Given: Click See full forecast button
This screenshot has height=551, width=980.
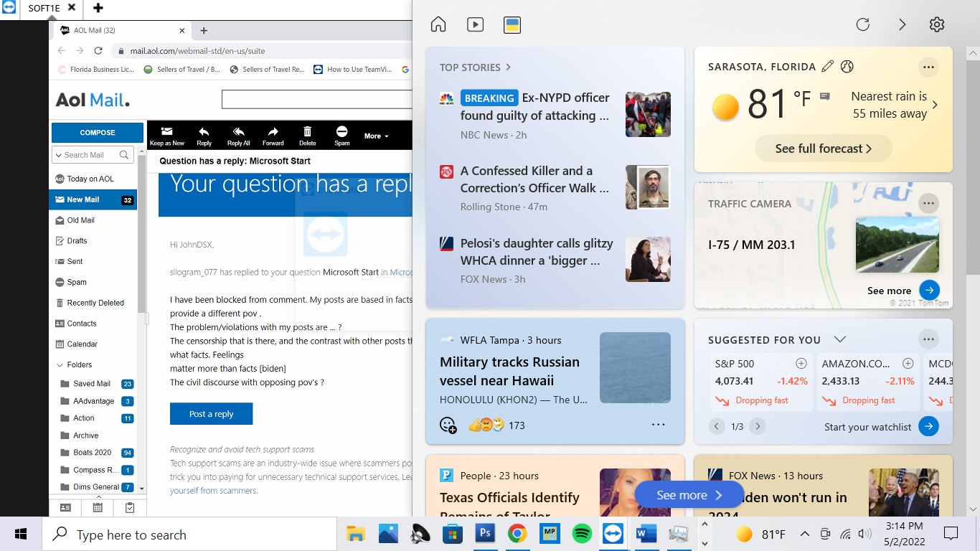Looking at the screenshot, I should tap(824, 149).
